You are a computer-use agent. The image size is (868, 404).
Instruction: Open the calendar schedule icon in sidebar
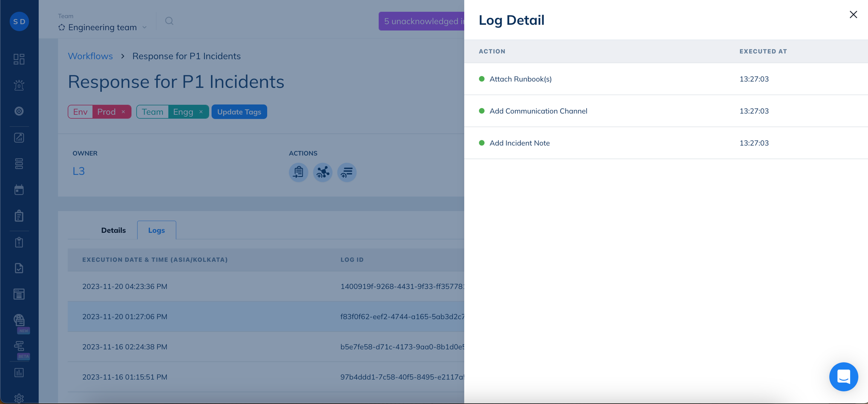click(19, 190)
